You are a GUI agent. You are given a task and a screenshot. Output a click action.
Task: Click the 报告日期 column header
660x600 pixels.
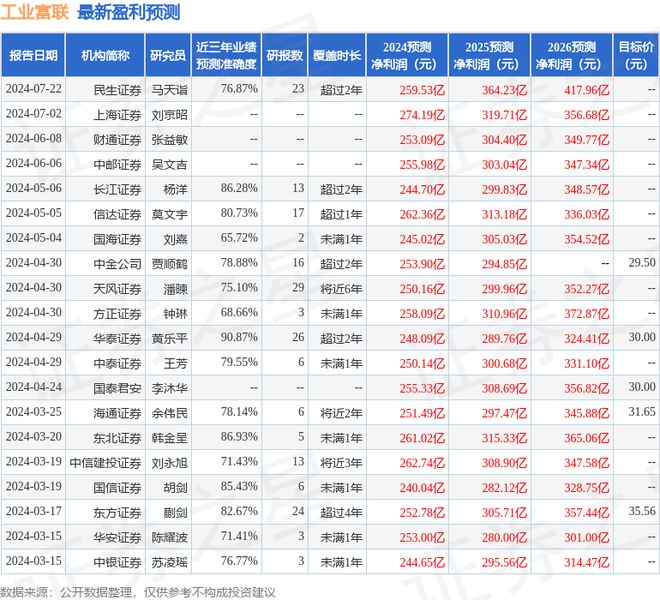pos(33,56)
